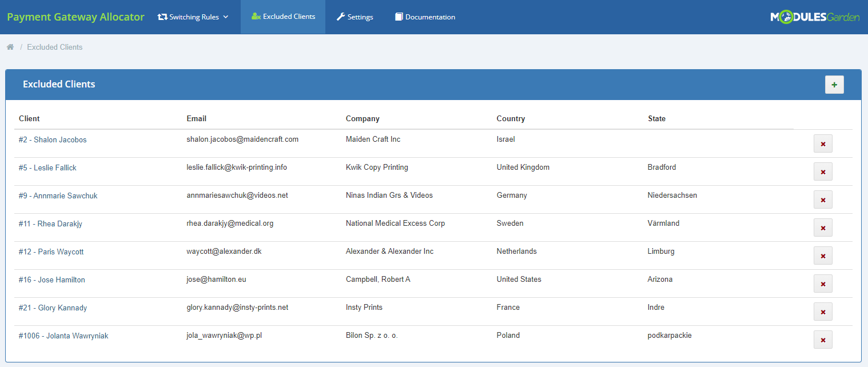
Task: Delete Glory Kannady's exclusion row
Action: coord(823,312)
